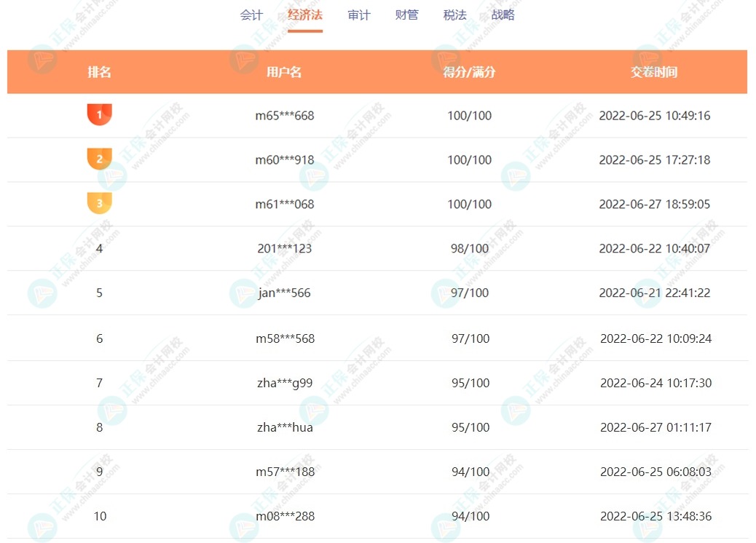Screen dimensions: 756x543
Task: Click the 排名 column header
Action: click(99, 72)
